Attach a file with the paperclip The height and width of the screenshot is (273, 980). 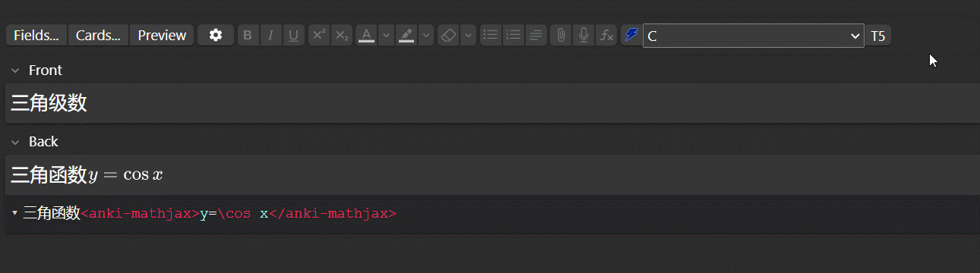[x=561, y=35]
